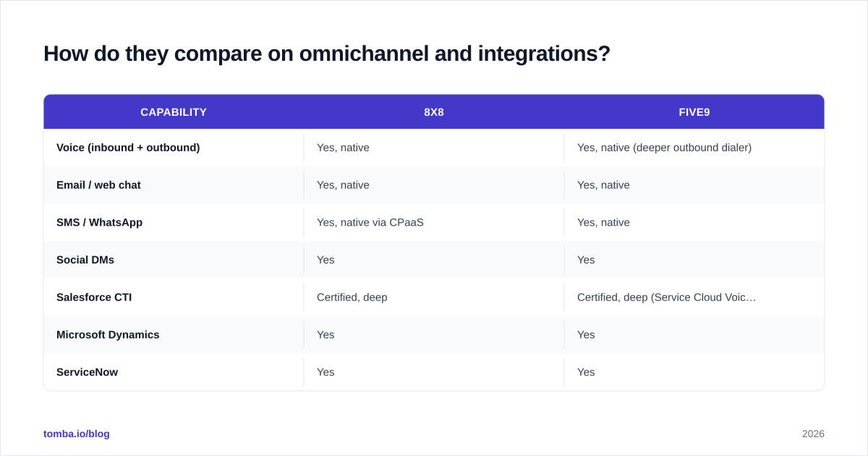Select the FIVE9 column header
Image resolution: width=868 pixels, height=456 pixels.
coord(694,112)
